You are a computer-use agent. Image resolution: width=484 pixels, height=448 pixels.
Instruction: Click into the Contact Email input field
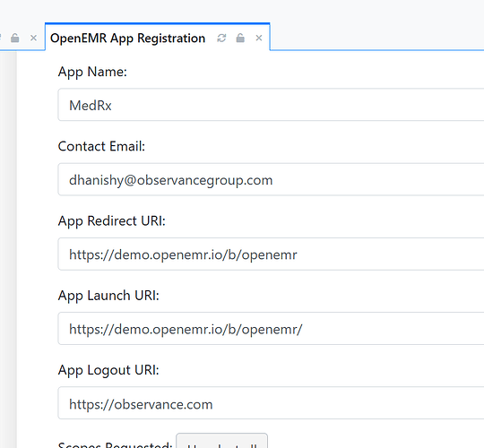(x=271, y=179)
